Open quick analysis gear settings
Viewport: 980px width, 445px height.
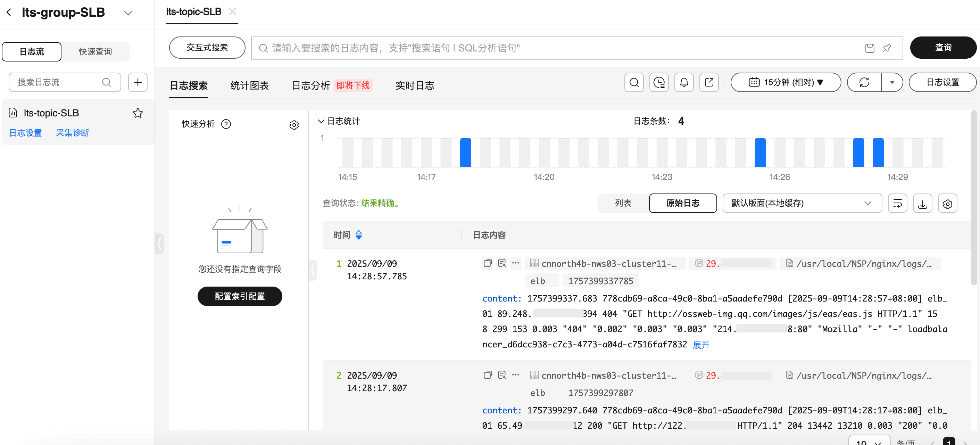[294, 125]
